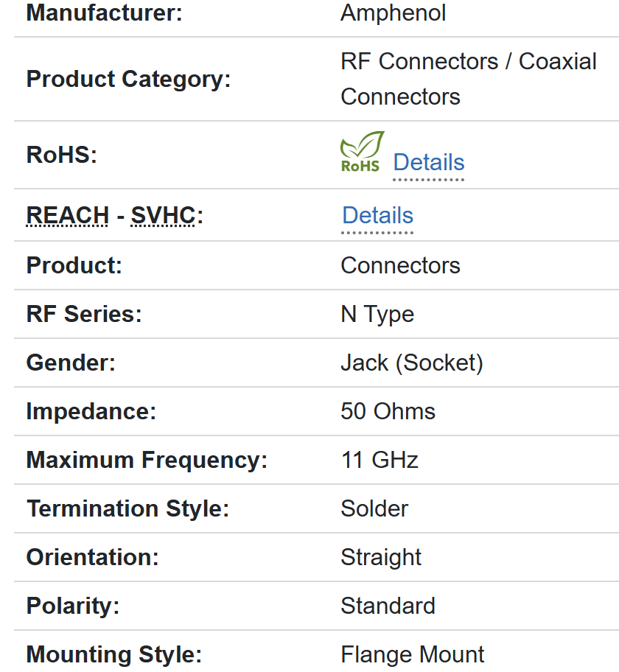Image resolution: width=619 pixels, height=672 pixels.
Task: Click the Flange Mount mounting style value
Action: pos(412,654)
